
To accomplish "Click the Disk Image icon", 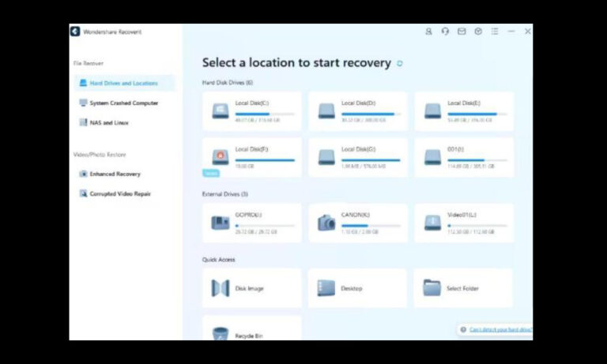I will [220, 288].
